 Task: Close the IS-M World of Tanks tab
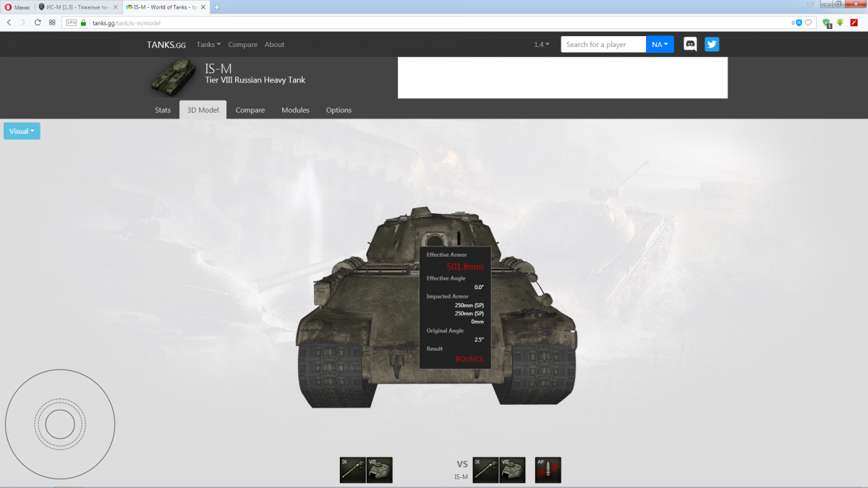pyautogui.click(x=205, y=6)
